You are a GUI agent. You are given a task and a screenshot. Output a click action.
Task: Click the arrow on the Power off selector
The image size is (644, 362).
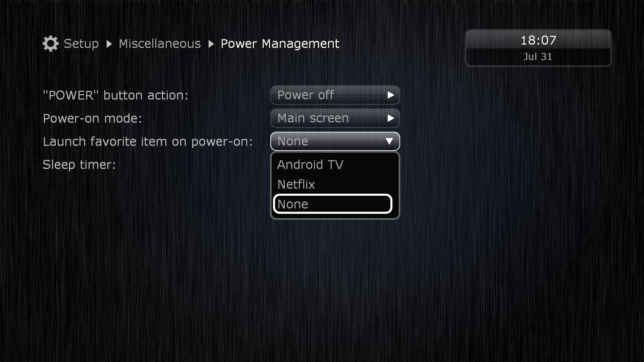pyautogui.click(x=390, y=95)
